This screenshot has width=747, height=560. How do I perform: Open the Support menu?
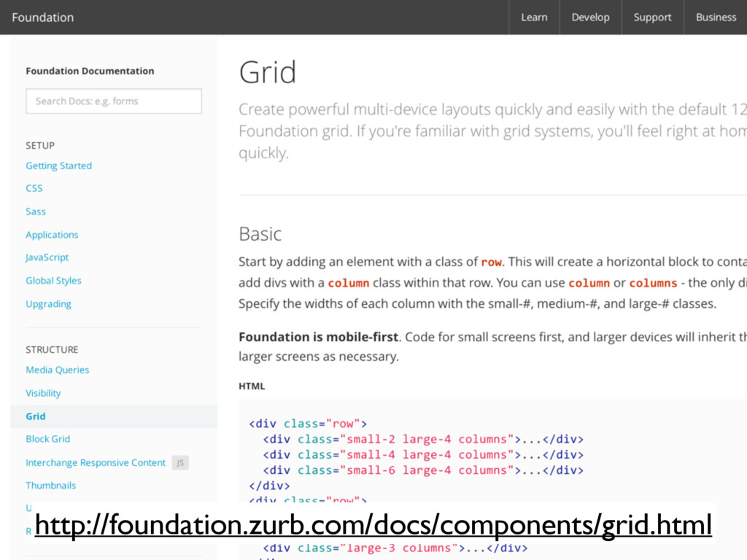(653, 17)
